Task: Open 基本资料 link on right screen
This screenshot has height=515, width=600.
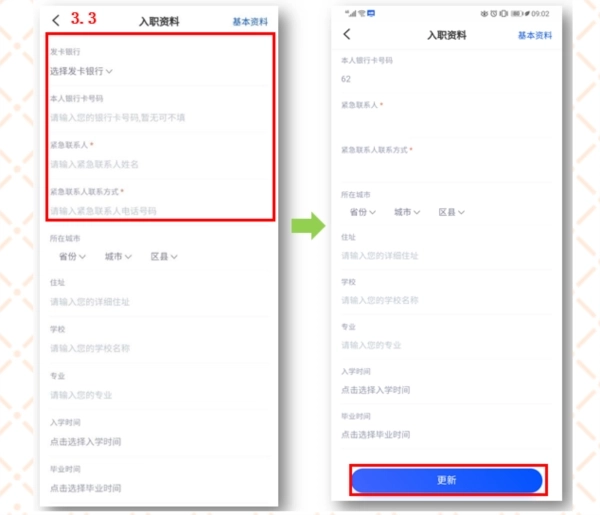Action: coord(535,36)
